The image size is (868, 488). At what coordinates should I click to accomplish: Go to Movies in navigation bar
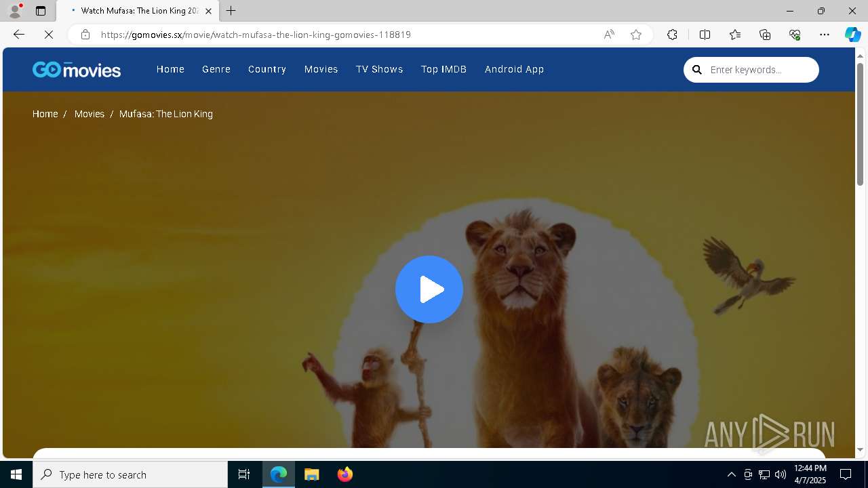pyautogui.click(x=321, y=69)
